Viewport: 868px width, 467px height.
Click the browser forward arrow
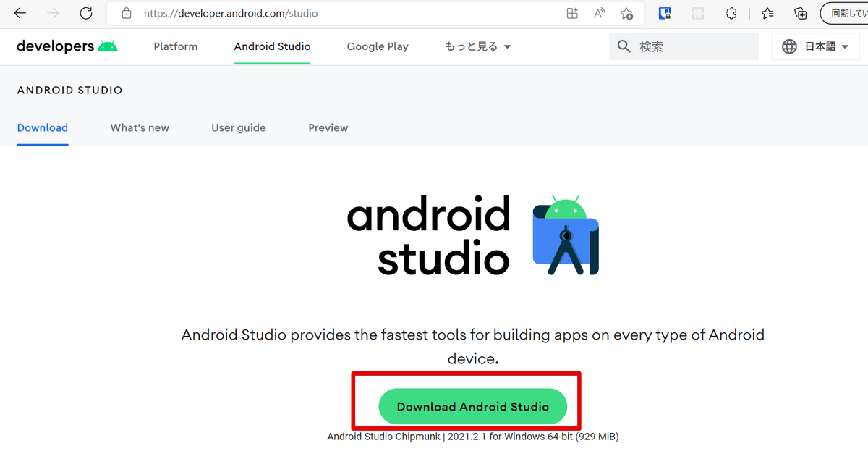point(53,13)
